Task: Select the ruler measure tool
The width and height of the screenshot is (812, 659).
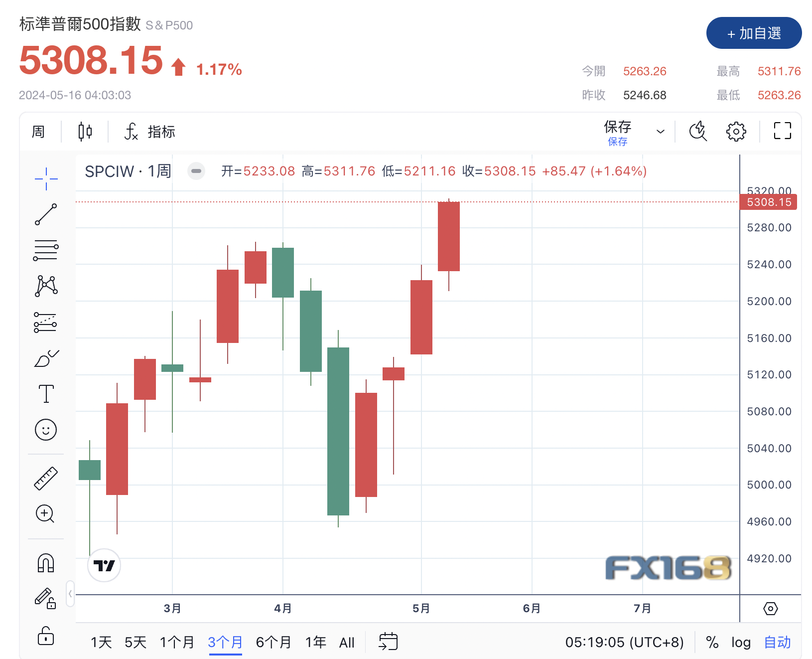Action: pos(46,479)
